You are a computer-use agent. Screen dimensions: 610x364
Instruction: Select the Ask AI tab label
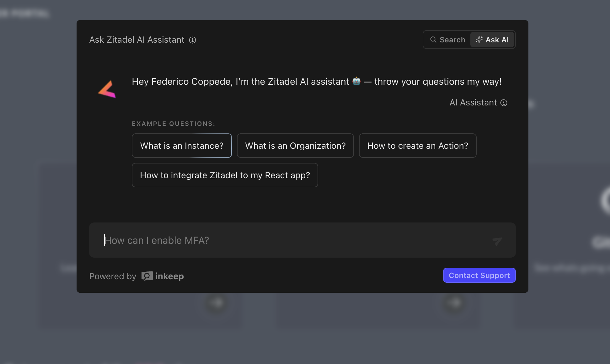coord(497,40)
